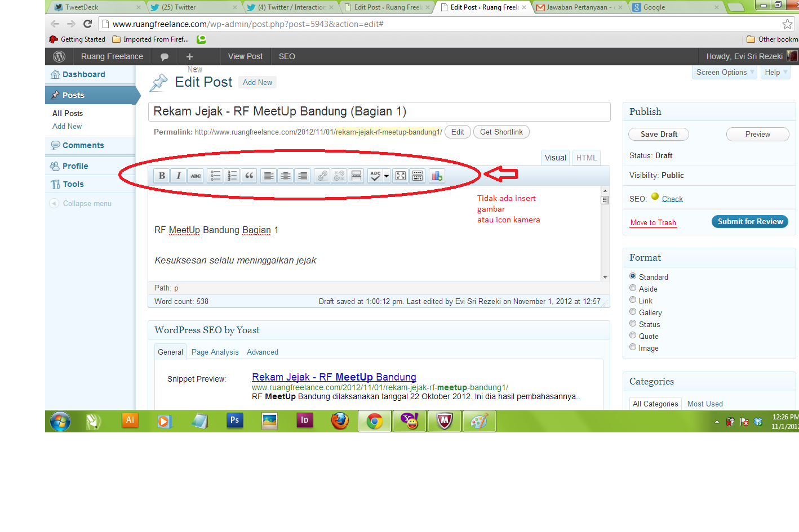Select the Gallery post format

633,311
